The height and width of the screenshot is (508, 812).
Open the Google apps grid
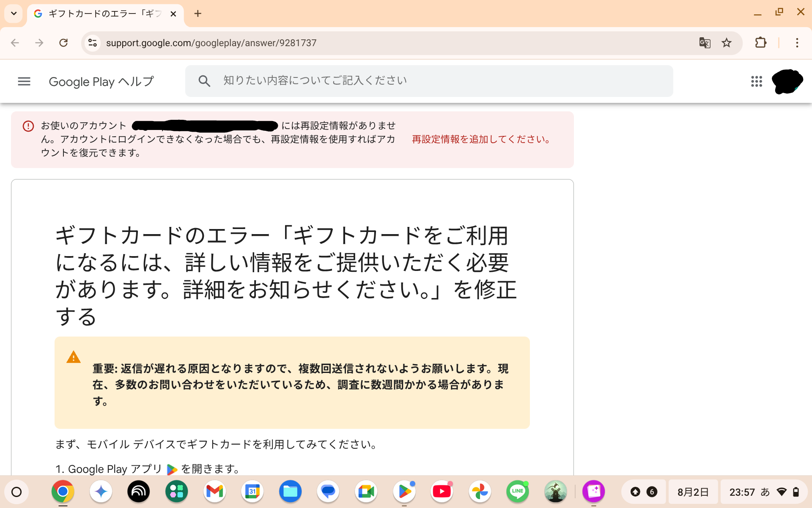pos(757,81)
